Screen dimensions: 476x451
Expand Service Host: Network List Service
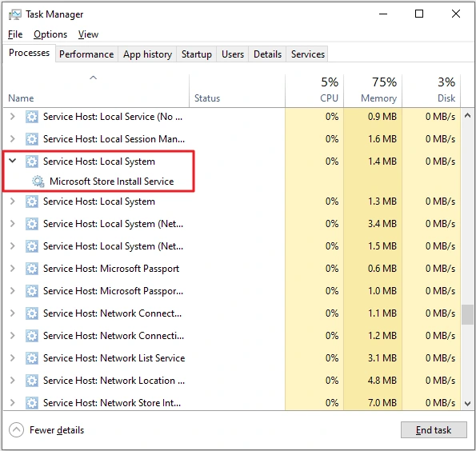[x=13, y=357]
